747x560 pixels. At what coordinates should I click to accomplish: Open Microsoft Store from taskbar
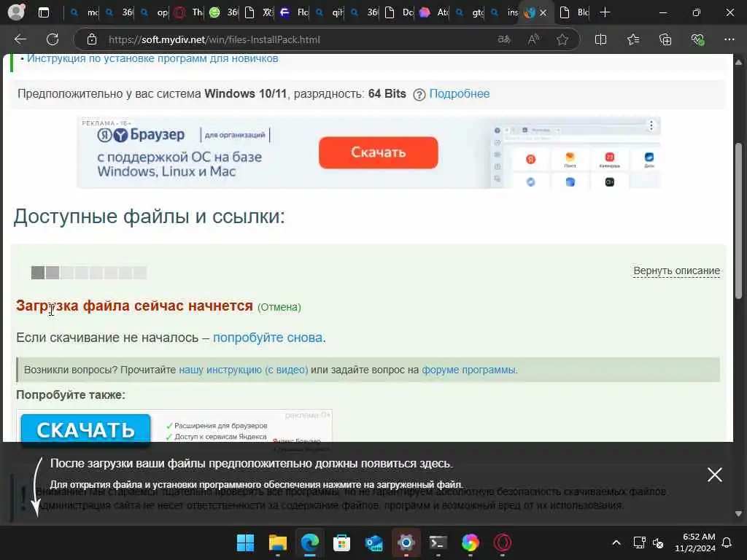[341, 542]
